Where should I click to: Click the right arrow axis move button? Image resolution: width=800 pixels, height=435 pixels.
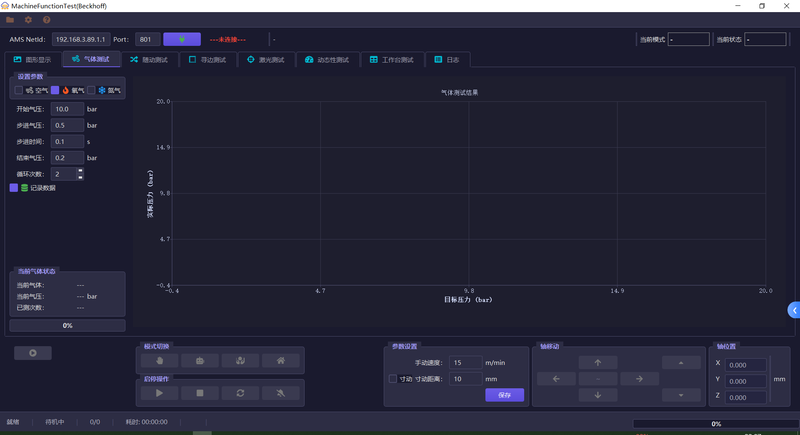(639, 379)
